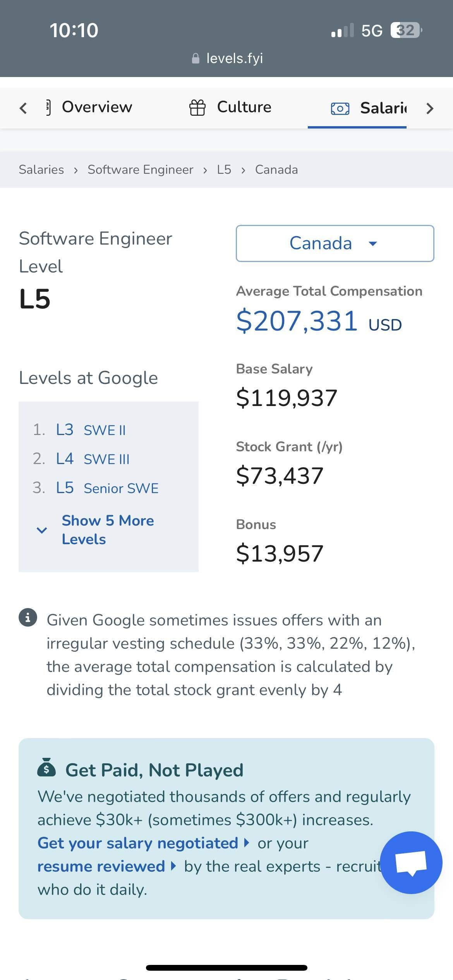This screenshot has height=980, width=453.
Task: Tap the money icon beside Salaries
Action: click(340, 109)
